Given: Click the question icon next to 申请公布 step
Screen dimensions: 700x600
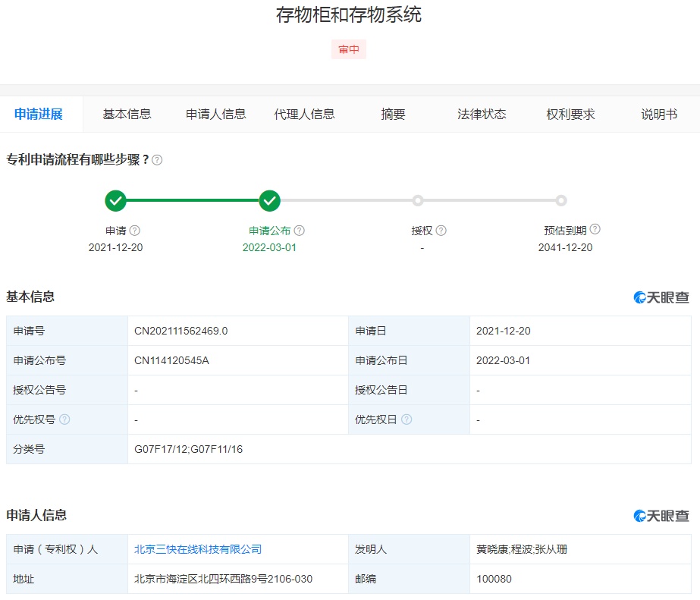Looking at the screenshot, I should tap(299, 231).
